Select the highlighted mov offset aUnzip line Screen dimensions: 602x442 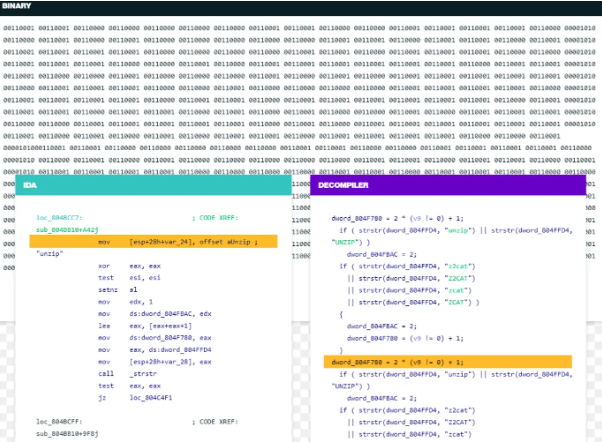153,242
